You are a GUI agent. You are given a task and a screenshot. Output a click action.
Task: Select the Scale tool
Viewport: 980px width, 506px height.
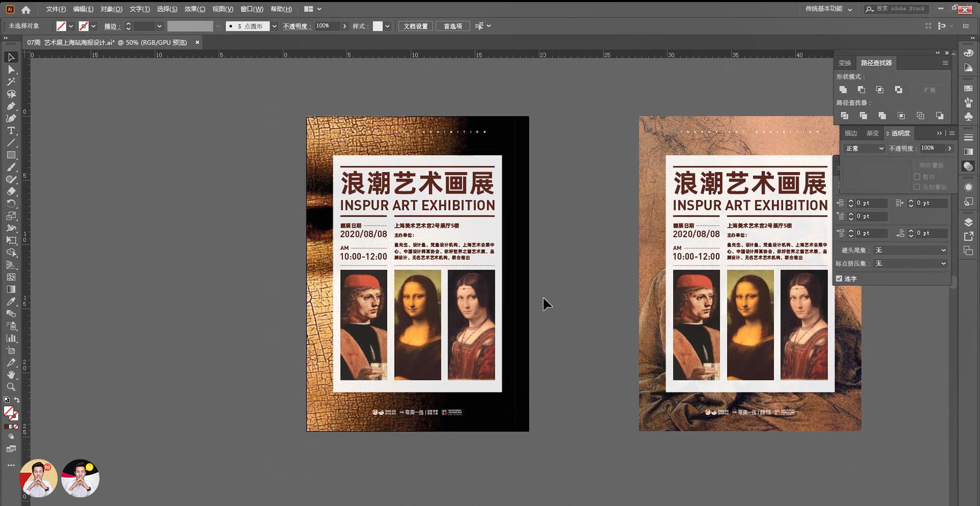(x=11, y=216)
